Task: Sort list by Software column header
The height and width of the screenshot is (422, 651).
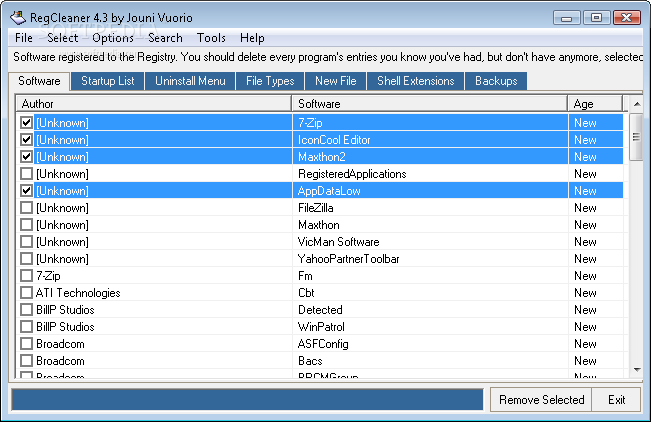Action: [430, 103]
